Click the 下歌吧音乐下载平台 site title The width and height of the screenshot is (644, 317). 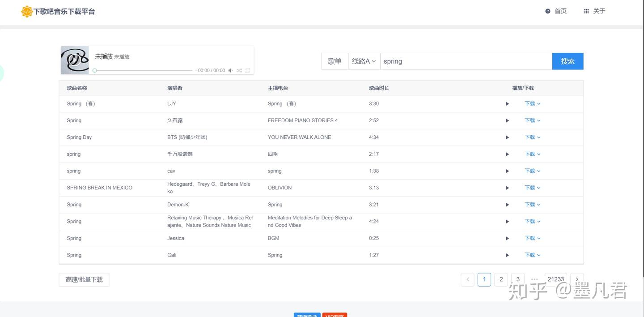pos(64,12)
